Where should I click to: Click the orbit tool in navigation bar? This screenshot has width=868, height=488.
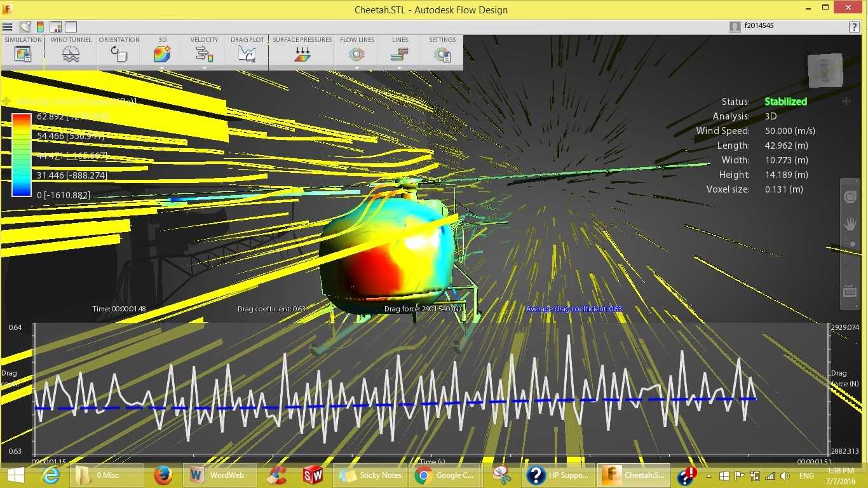tap(850, 198)
